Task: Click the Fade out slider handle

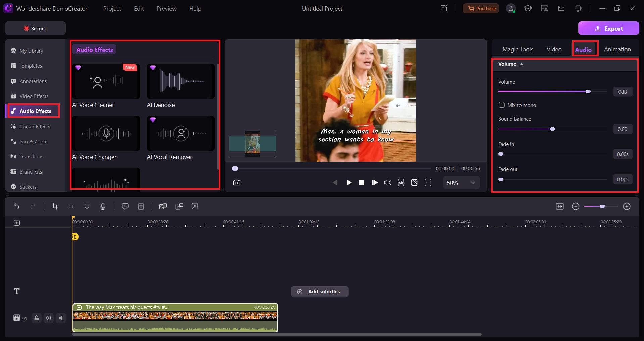Action: click(x=501, y=179)
